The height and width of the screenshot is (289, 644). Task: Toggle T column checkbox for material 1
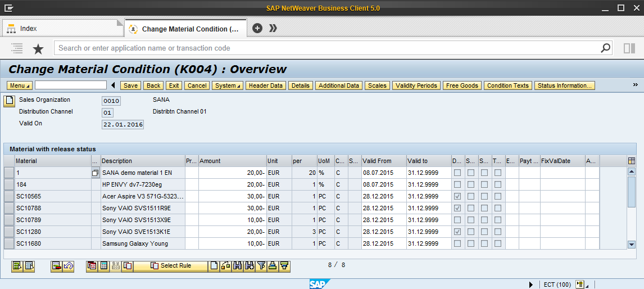[x=498, y=173]
